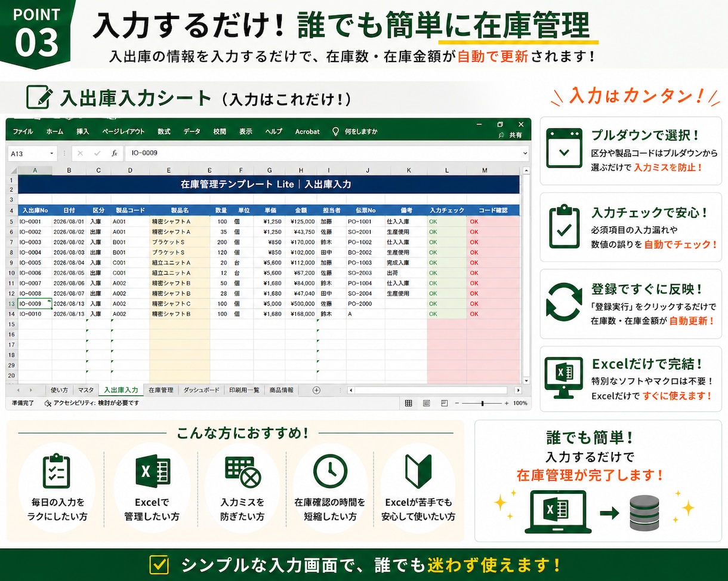Open the 使い方 sheet tab
Screen dimensions: 728x581
click(59, 390)
